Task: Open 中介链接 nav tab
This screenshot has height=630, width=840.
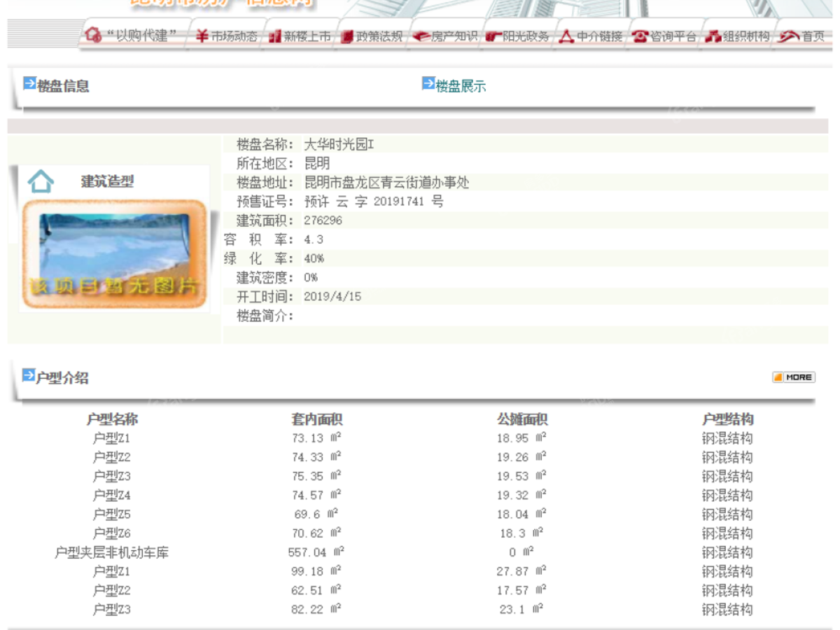Action: (x=591, y=36)
